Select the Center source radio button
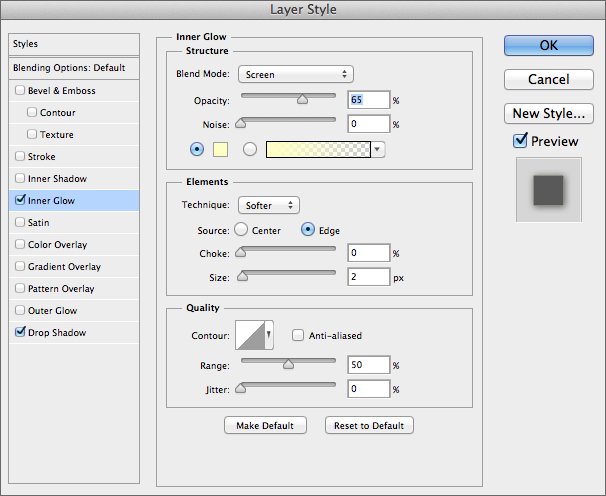 tap(241, 230)
